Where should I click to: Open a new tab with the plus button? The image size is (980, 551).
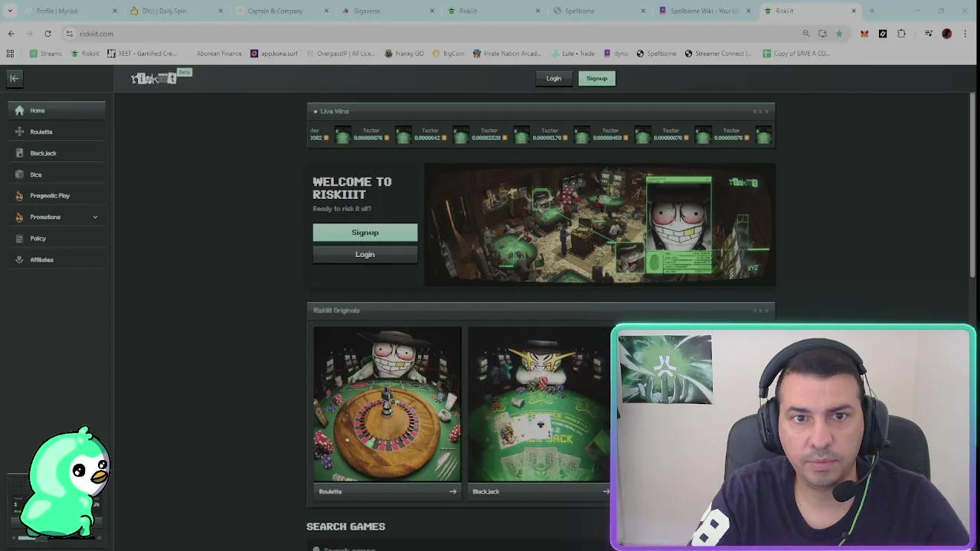click(x=872, y=11)
